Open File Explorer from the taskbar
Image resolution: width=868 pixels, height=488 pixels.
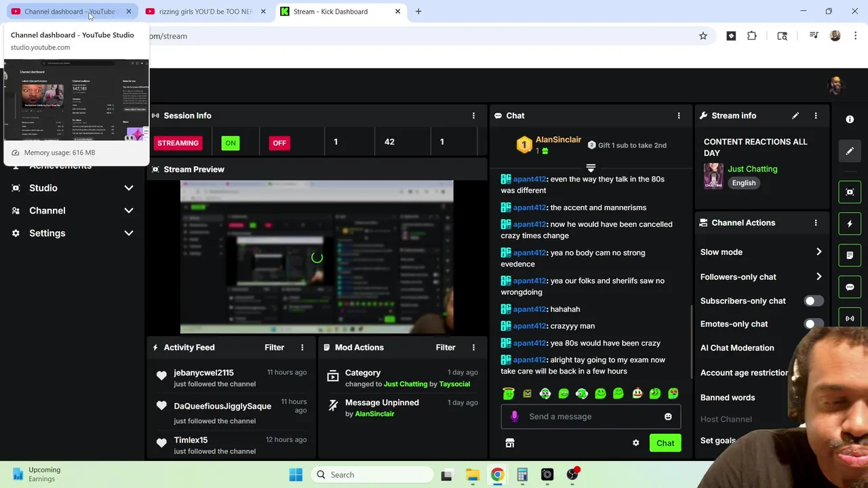473,475
